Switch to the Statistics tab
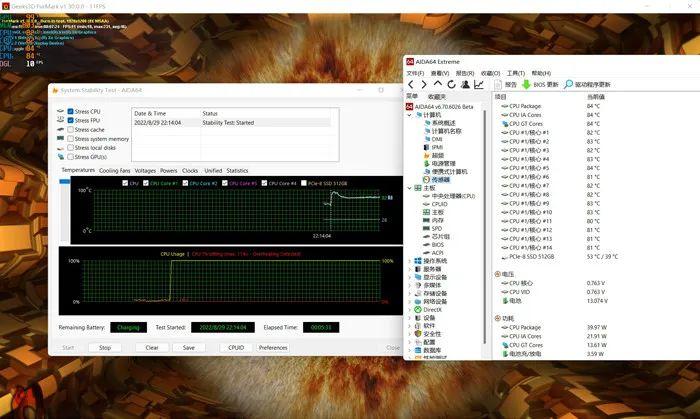Image resolution: width=700 pixels, height=419 pixels. click(237, 170)
